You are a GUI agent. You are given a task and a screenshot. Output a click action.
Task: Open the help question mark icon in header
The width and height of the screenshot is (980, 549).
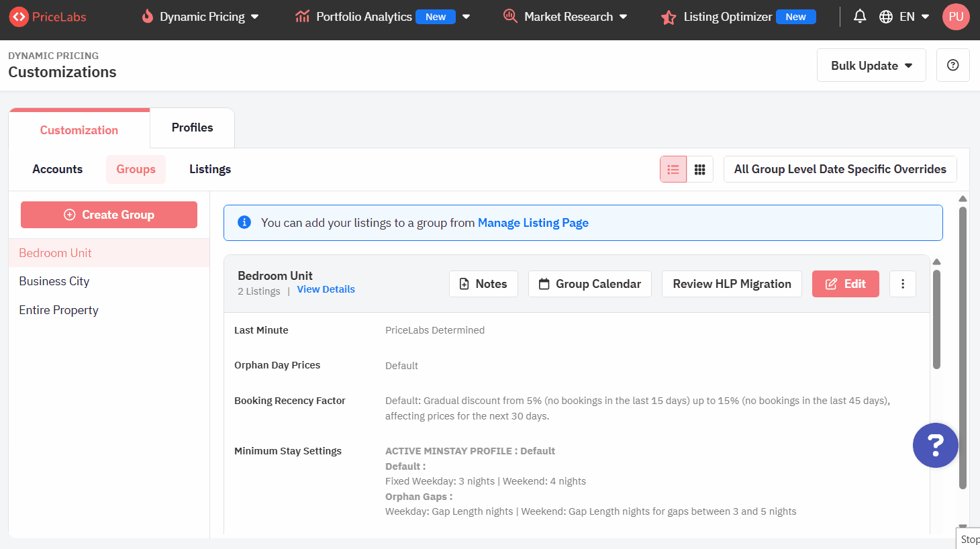click(952, 65)
